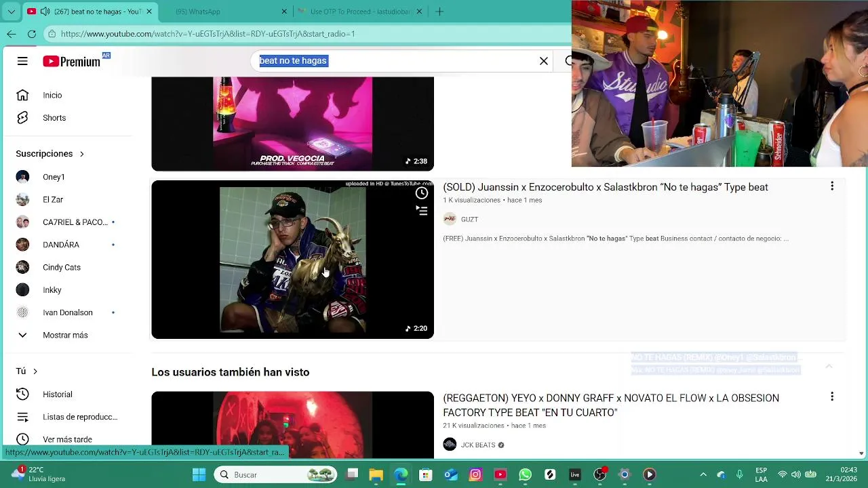This screenshot has height=488, width=868.
Task: Open Microsoft Store from the taskbar
Action: [426, 474]
